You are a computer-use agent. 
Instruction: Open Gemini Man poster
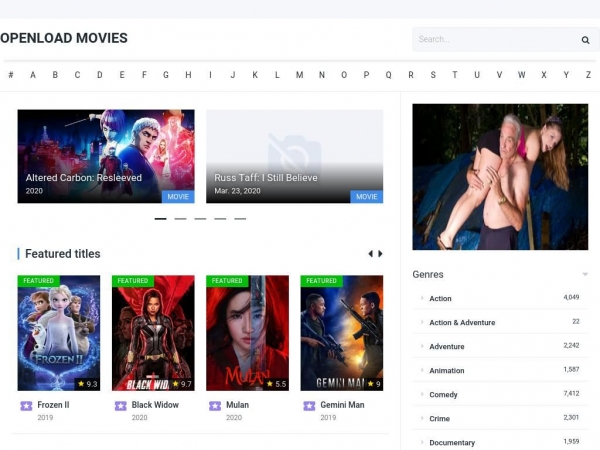(342, 333)
